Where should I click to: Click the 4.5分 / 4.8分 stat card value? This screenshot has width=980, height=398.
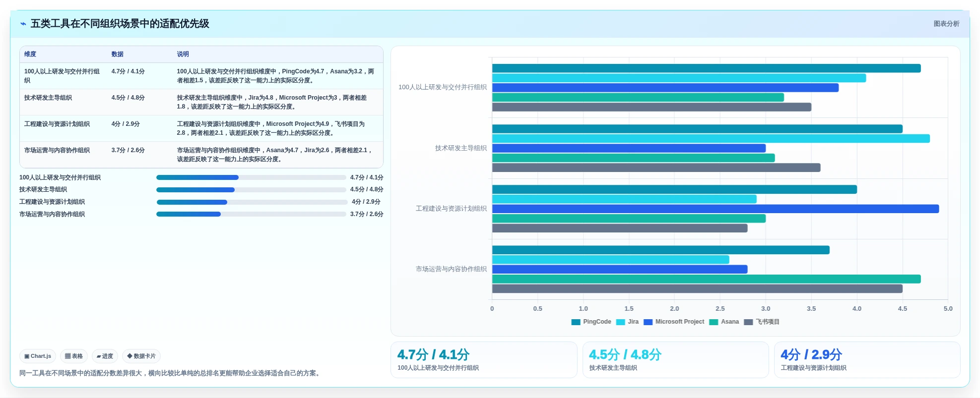(625, 355)
